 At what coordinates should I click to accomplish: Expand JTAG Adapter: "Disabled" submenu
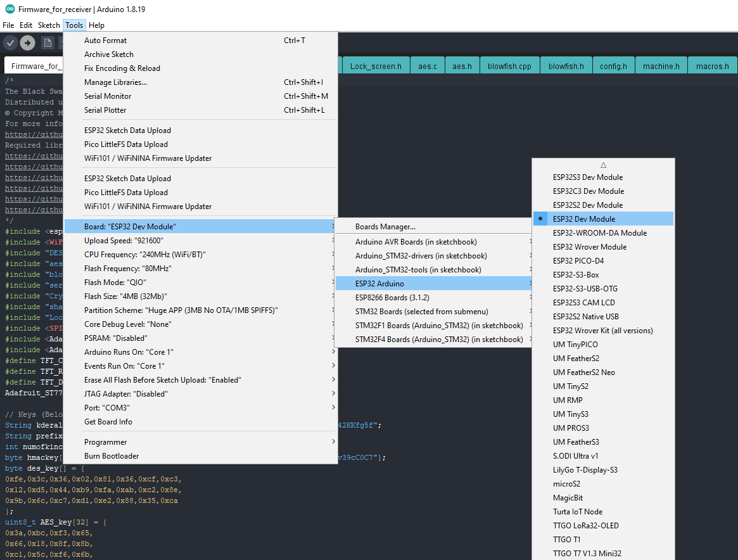click(x=201, y=394)
